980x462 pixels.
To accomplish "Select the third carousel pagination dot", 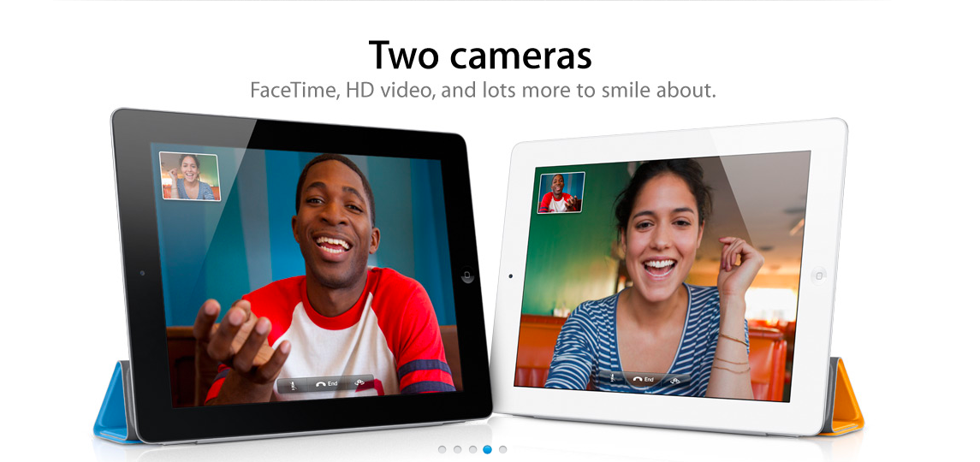I will pyautogui.click(x=472, y=449).
